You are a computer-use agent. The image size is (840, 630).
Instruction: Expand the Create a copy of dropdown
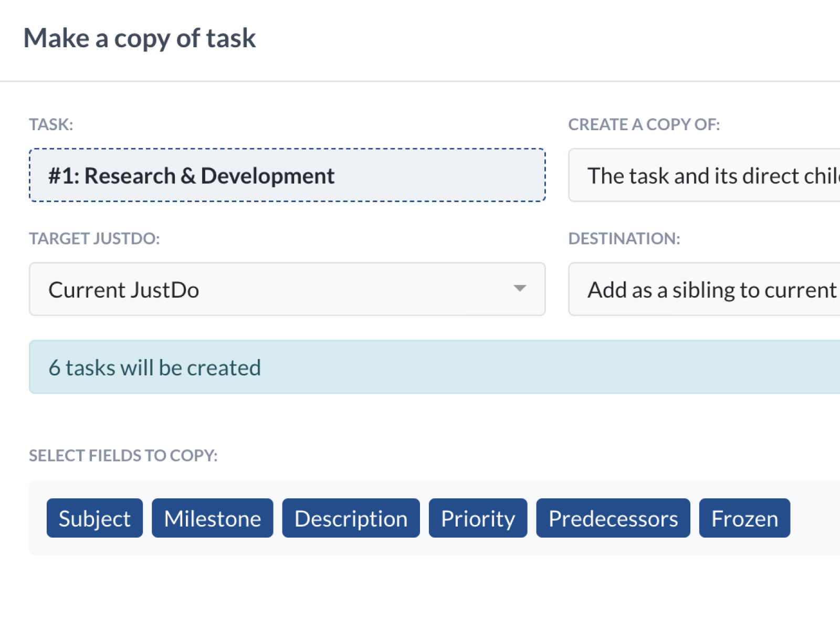coord(703,175)
